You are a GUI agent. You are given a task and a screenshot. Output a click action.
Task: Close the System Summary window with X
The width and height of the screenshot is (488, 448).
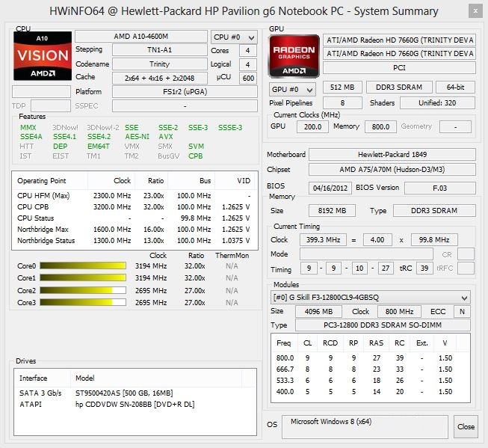(475, 11)
